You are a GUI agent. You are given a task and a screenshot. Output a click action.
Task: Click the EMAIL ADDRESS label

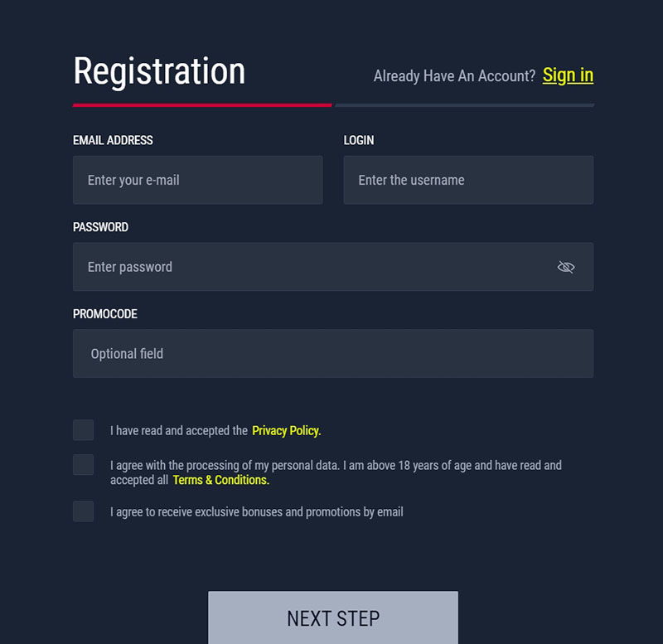coord(113,140)
